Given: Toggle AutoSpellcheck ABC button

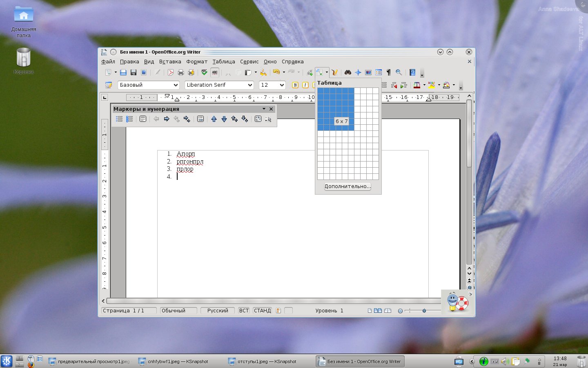Looking at the screenshot, I should (x=215, y=72).
